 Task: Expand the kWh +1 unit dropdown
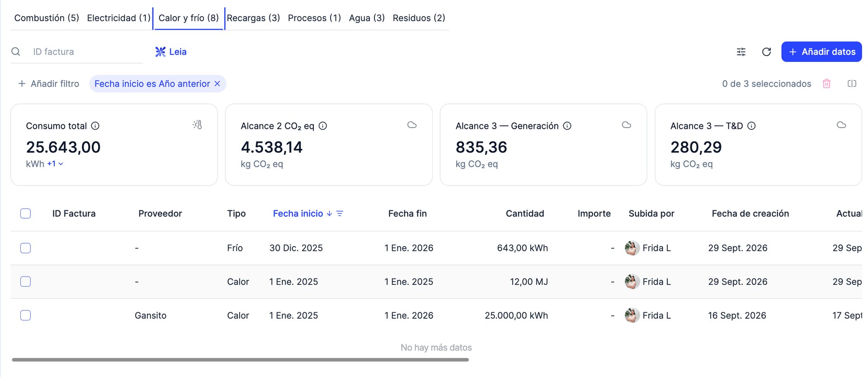point(55,164)
